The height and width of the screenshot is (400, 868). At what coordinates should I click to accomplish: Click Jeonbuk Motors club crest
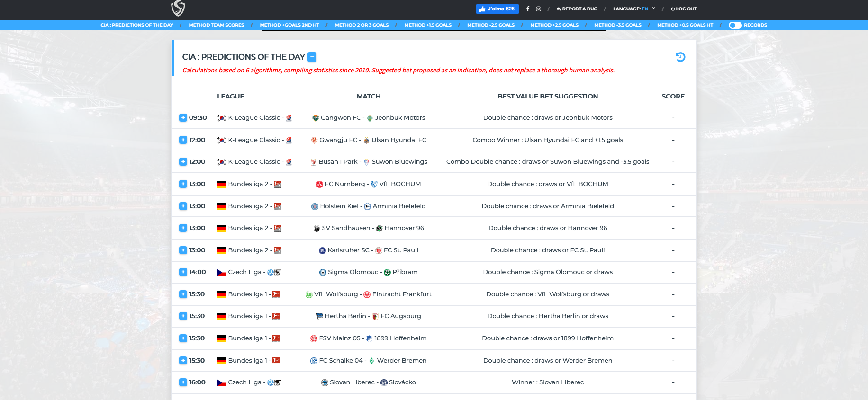pos(370,118)
